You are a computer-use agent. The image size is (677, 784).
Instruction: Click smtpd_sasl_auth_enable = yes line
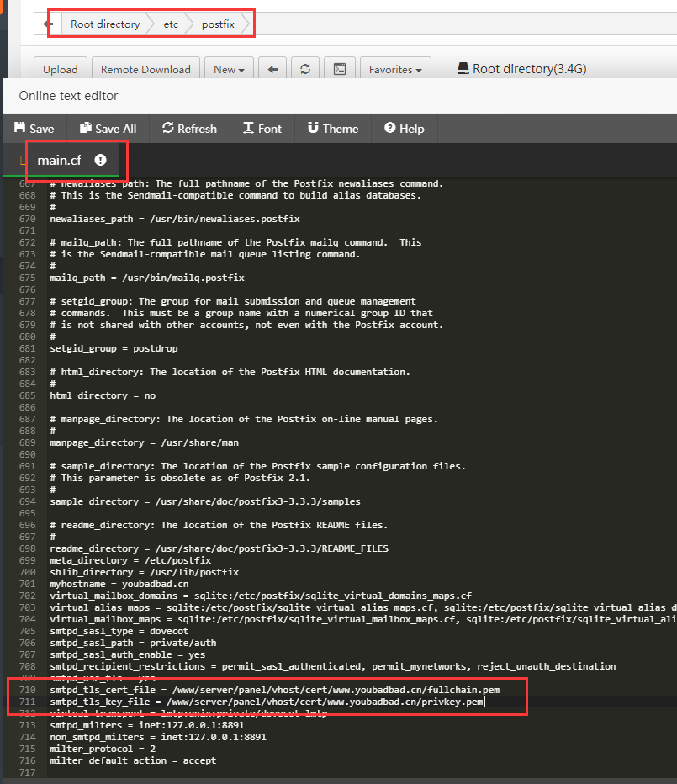pyautogui.click(x=128, y=654)
